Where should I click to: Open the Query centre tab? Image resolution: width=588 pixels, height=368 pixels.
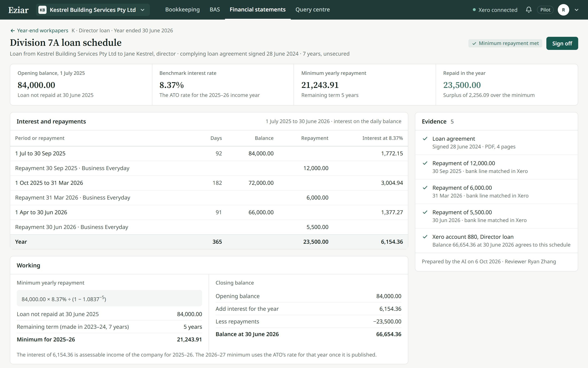pos(312,9)
